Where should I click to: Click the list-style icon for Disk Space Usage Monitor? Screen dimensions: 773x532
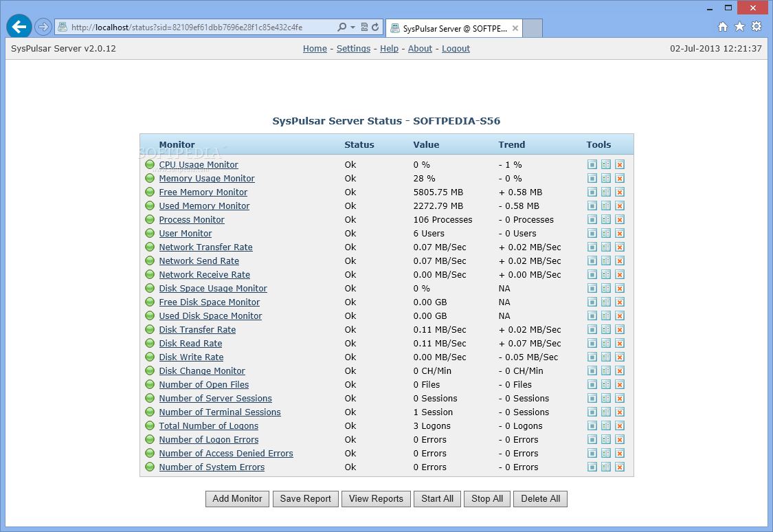tap(606, 289)
